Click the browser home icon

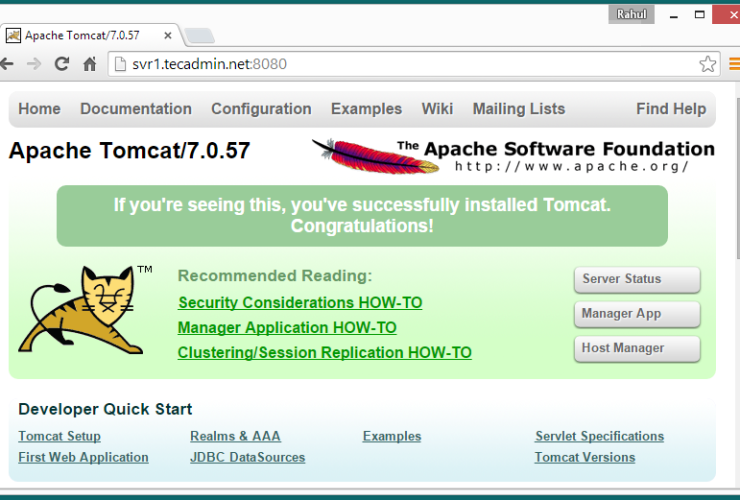tap(89, 64)
